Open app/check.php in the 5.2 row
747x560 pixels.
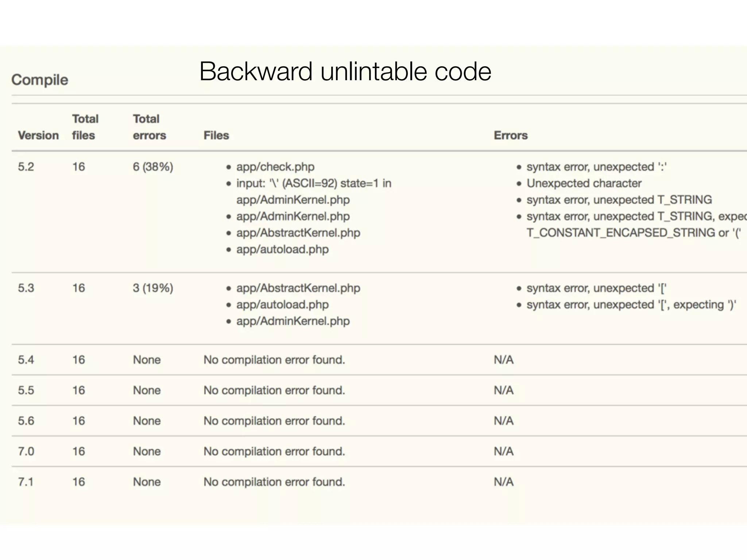[x=275, y=167]
